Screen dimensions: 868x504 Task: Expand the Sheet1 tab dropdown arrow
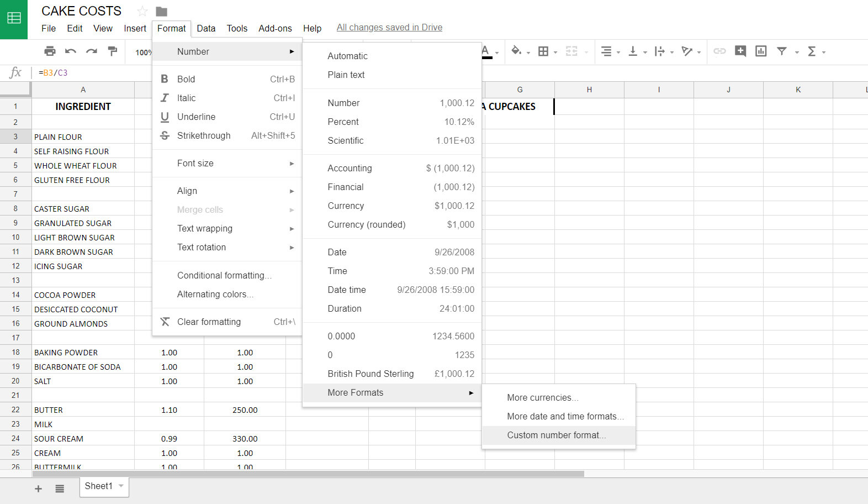(121, 486)
